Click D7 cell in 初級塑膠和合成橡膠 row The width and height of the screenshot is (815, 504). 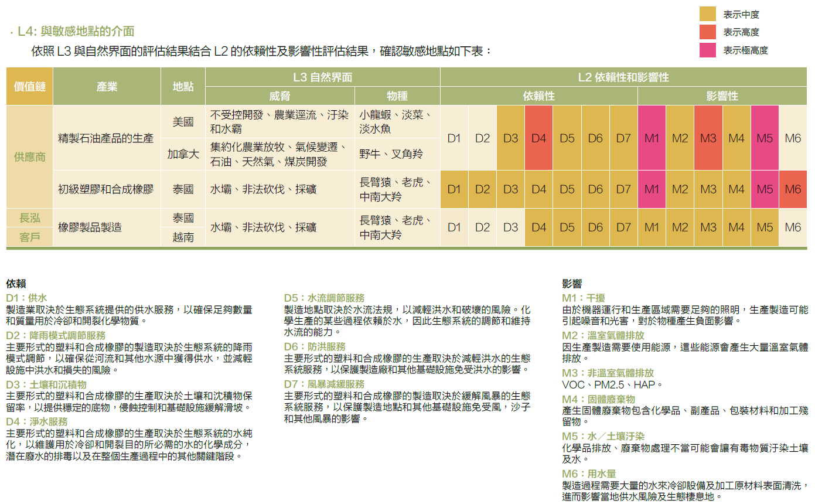[623, 189]
